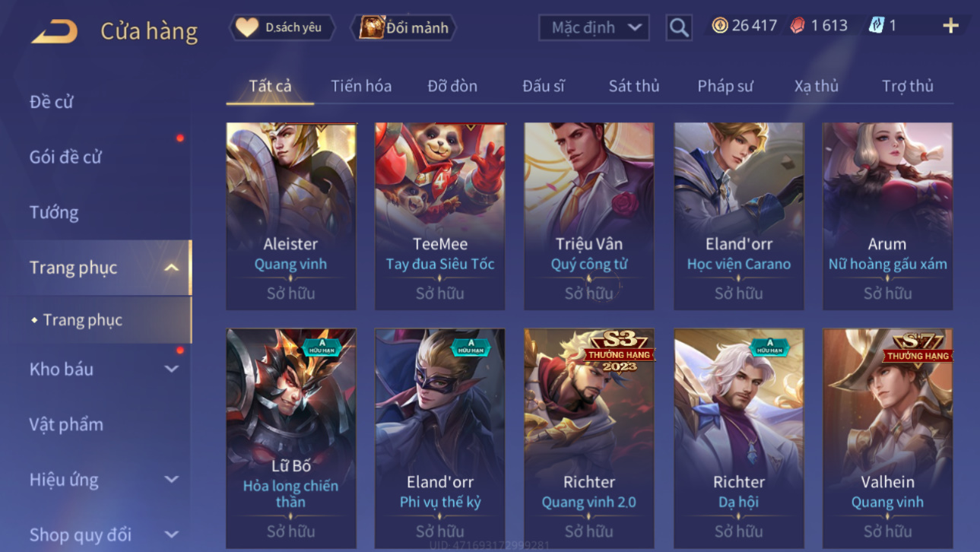Select the Tiến hóa tab
This screenshot has width=980, height=552.
tap(361, 86)
